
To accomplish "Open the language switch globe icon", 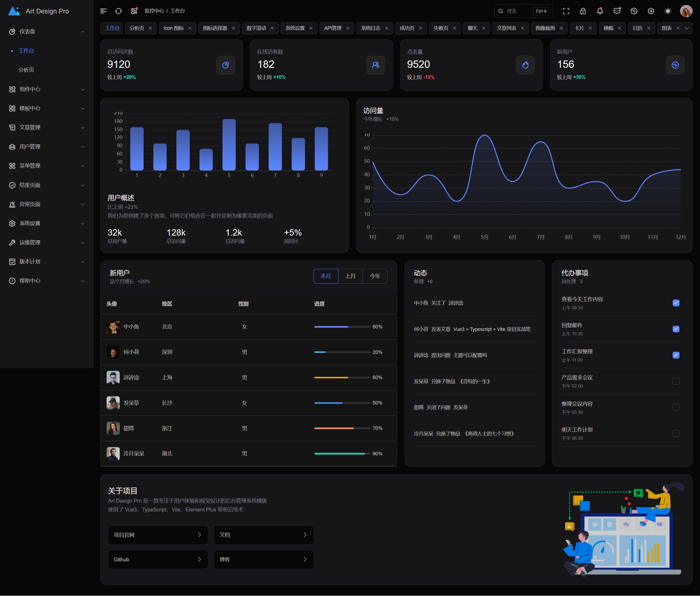I will tap(634, 11).
